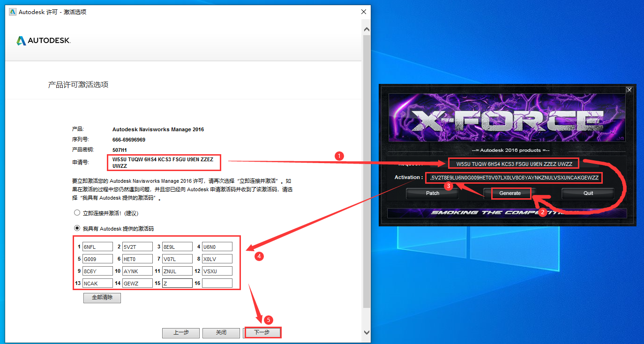The height and width of the screenshot is (344, 644).
Task: Click the '序列号:' label
Action: click(x=80, y=140)
